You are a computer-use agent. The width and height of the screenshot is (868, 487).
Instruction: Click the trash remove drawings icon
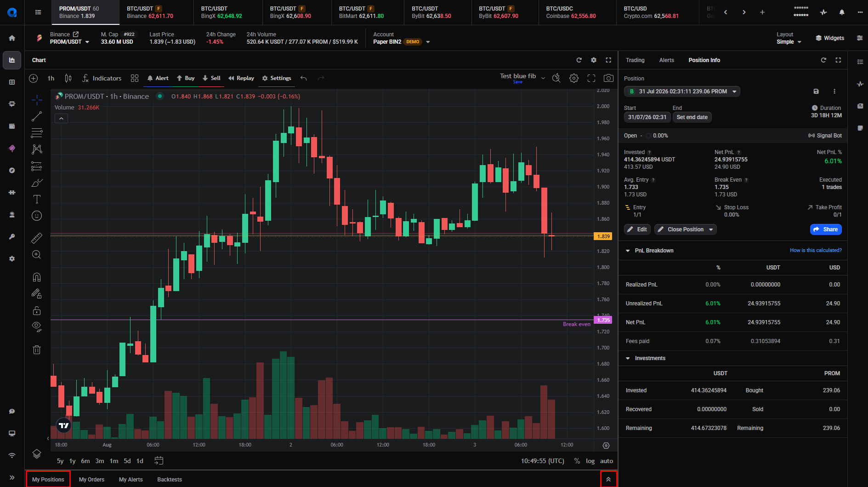point(37,349)
